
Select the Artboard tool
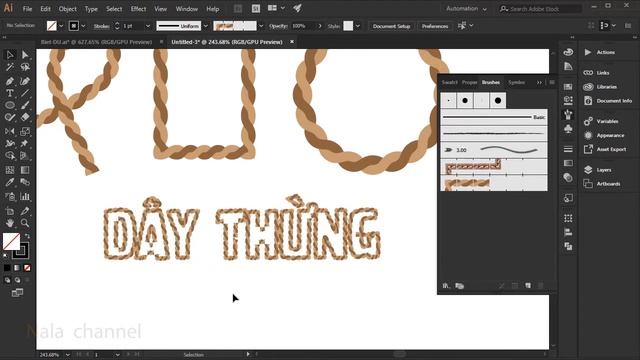[10, 211]
